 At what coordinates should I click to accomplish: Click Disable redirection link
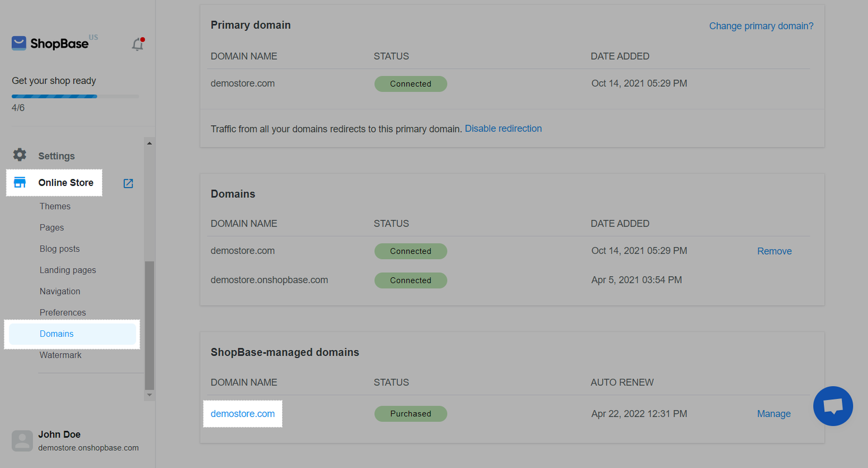pyautogui.click(x=503, y=129)
